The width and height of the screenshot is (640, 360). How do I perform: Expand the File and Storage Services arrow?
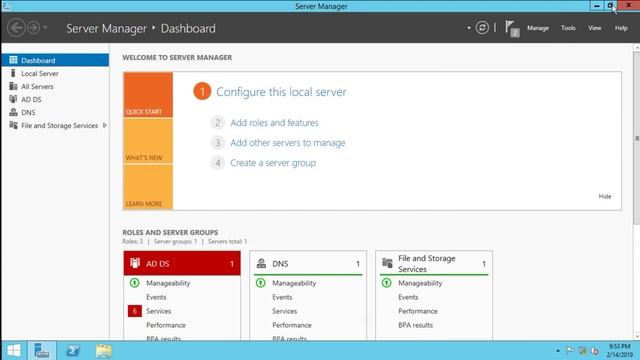pyautogui.click(x=105, y=125)
